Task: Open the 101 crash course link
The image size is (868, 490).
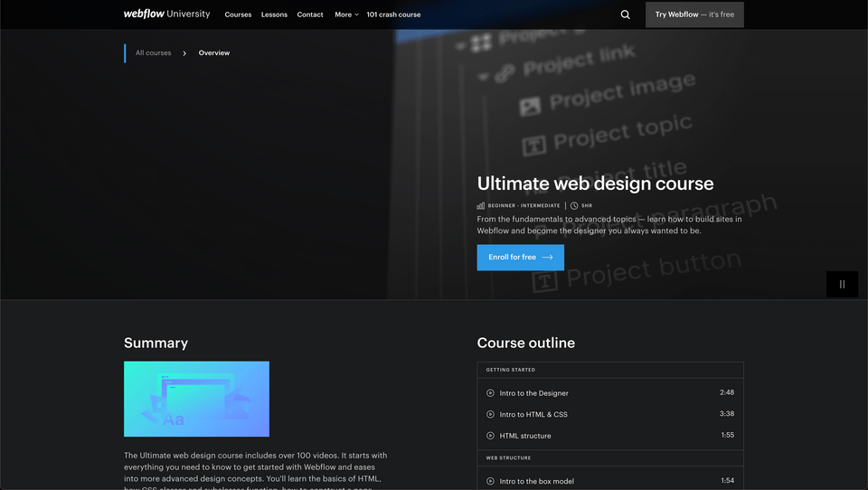Action: (x=393, y=14)
